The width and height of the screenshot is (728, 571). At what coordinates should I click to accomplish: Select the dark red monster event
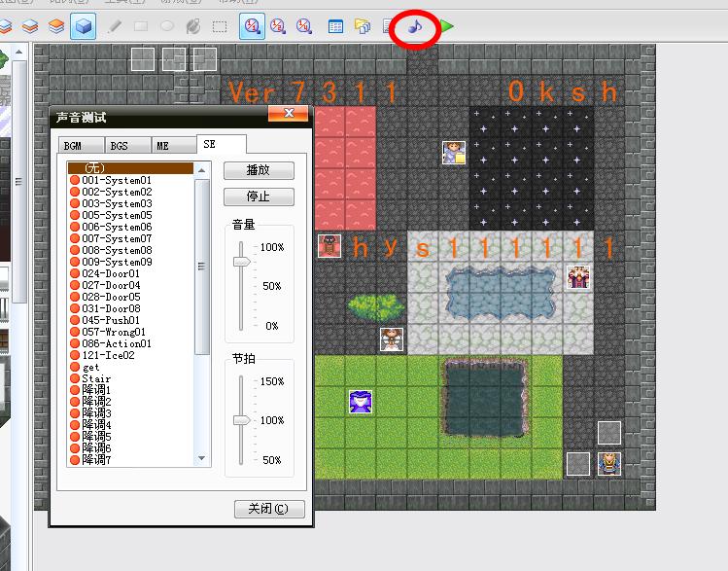pos(329,246)
